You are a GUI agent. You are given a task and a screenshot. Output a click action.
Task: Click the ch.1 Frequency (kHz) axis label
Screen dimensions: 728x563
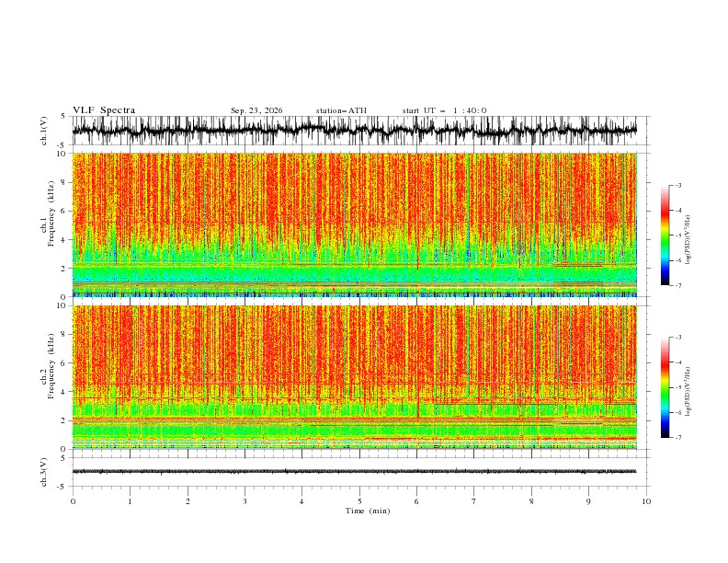tap(48, 224)
